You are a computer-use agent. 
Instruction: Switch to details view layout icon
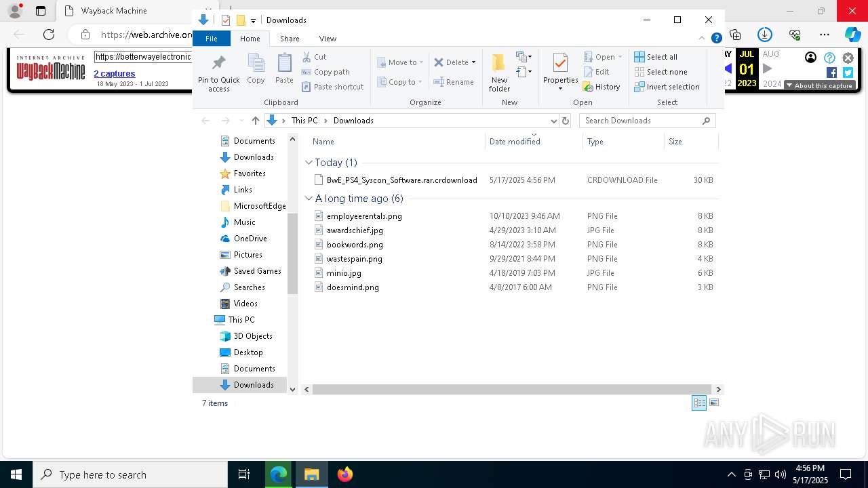pyautogui.click(x=699, y=403)
